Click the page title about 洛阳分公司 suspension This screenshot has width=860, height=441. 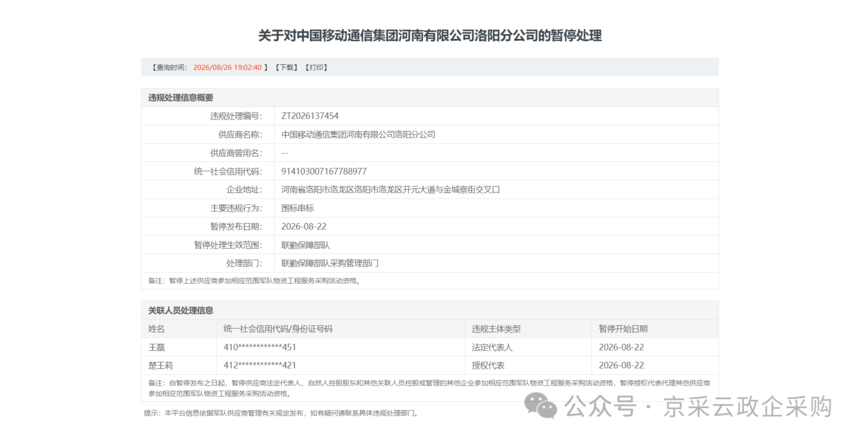pos(430,36)
